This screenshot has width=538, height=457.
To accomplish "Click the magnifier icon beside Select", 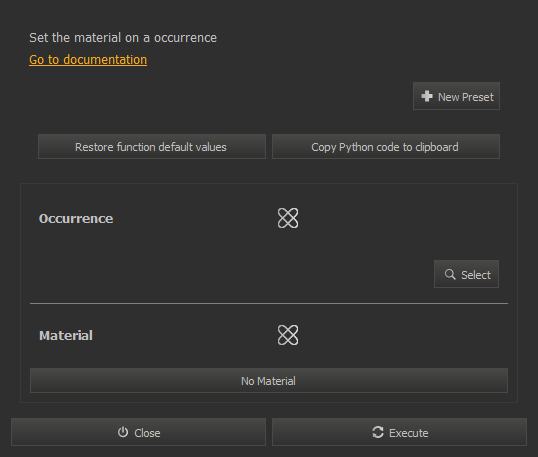I will (x=450, y=274).
